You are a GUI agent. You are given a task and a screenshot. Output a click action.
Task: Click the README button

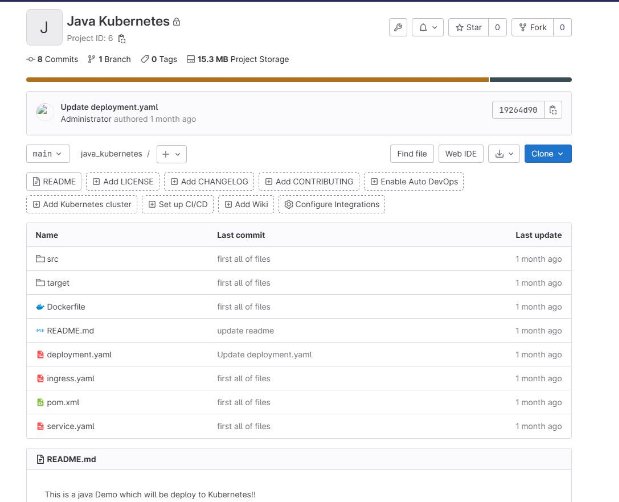tap(54, 182)
